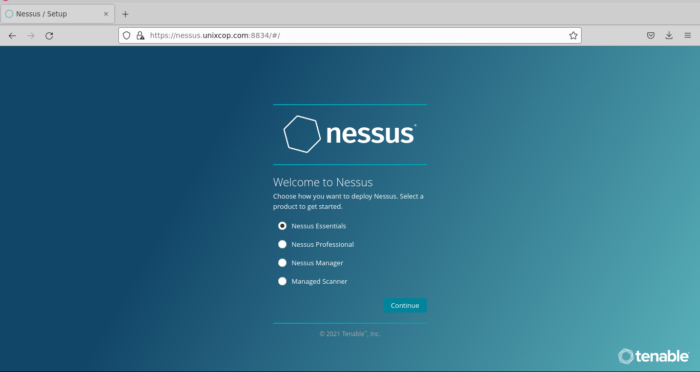The width and height of the screenshot is (700, 372).
Task: Close the Nessus / Setup tab
Action: [106, 14]
